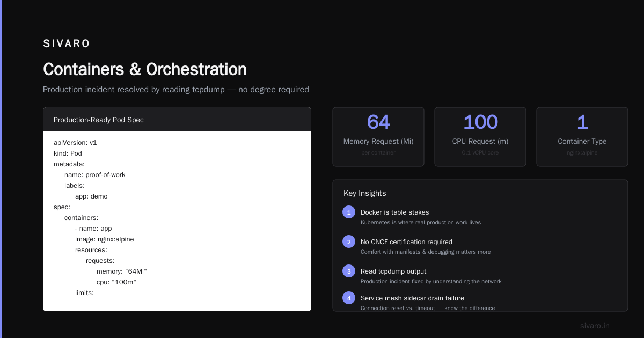Click the '0.1 vCPU core' caption
The image size is (644, 338).
480,153
